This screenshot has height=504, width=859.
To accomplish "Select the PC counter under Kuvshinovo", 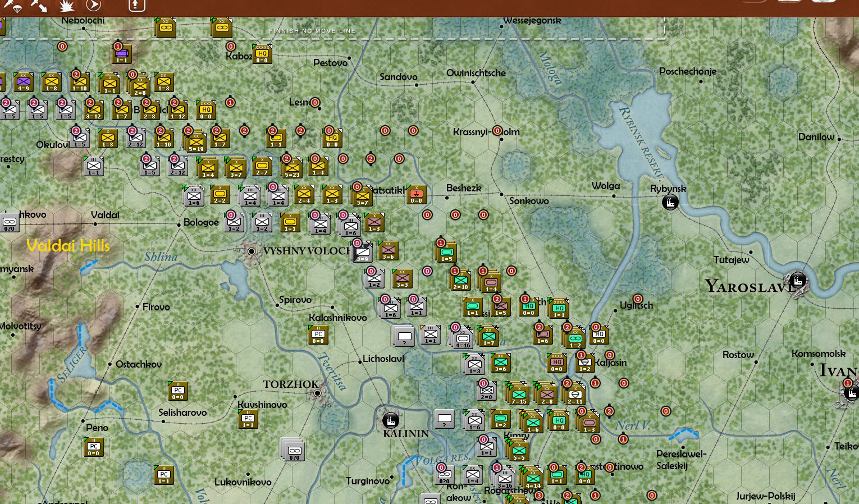I will click(248, 419).
